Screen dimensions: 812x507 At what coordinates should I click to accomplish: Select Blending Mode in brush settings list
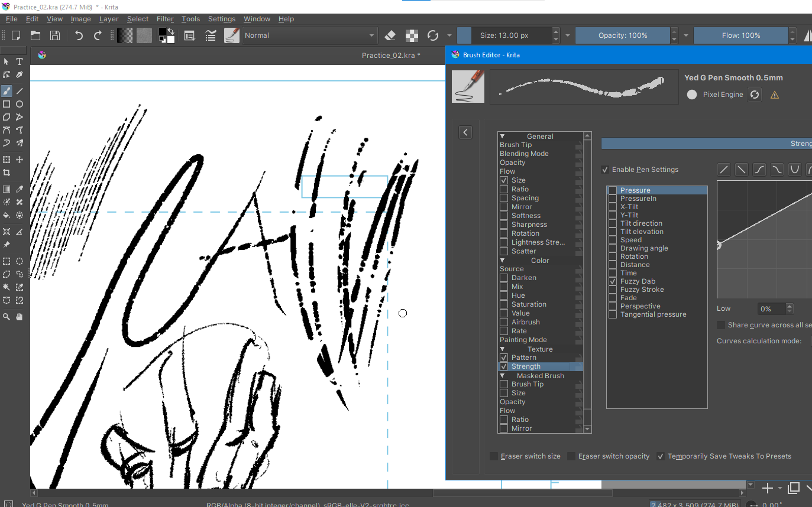(524, 154)
